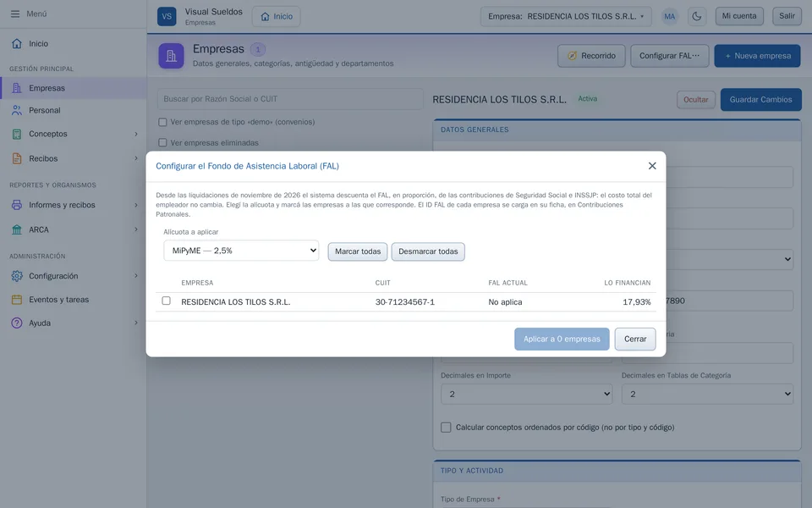Click the Personal people icon
Viewport: 812px width, 508px height.
[x=17, y=110]
